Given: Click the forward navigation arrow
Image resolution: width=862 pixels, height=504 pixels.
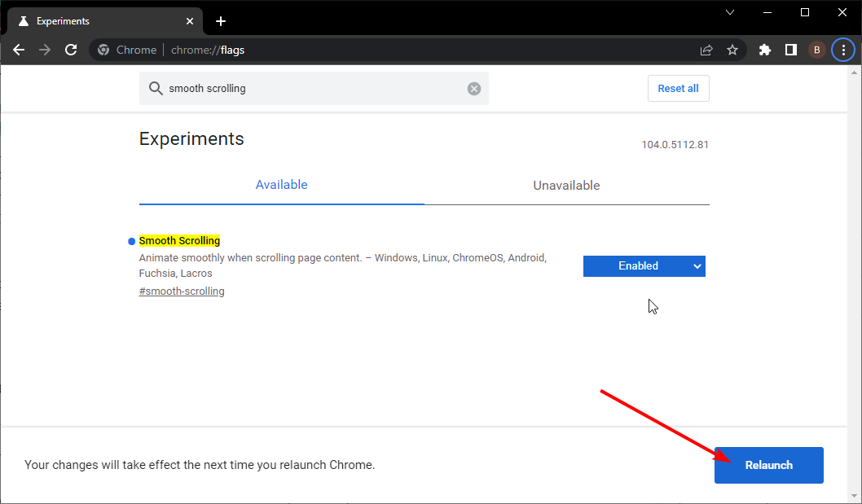Looking at the screenshot, I should tap(45, 50).
